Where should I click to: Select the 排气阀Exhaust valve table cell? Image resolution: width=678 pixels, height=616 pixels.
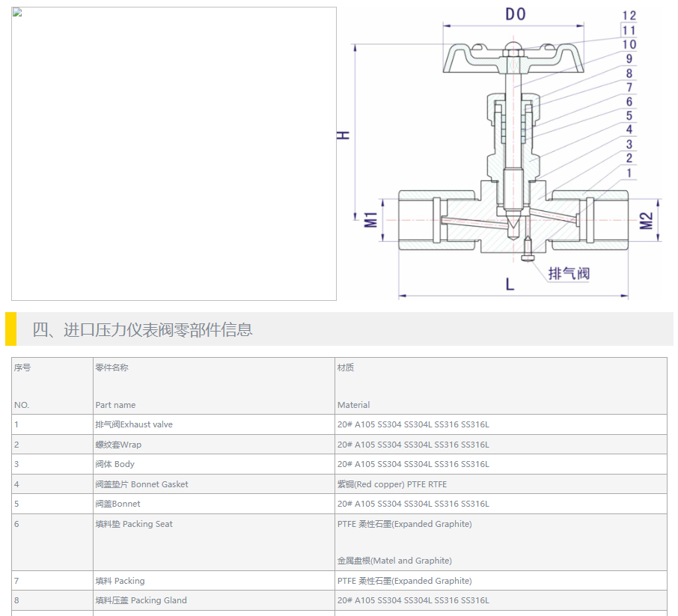click(x=134, y=424)
